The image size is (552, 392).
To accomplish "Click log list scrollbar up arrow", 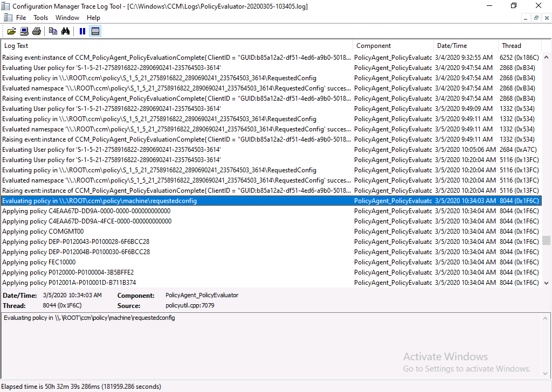I will tap(546, 57).
